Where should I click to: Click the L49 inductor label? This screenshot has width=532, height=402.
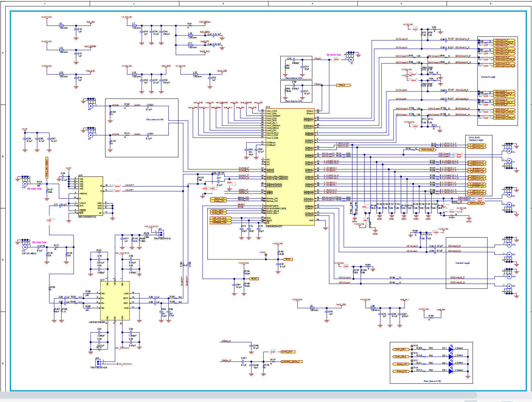tap(373, 306)
